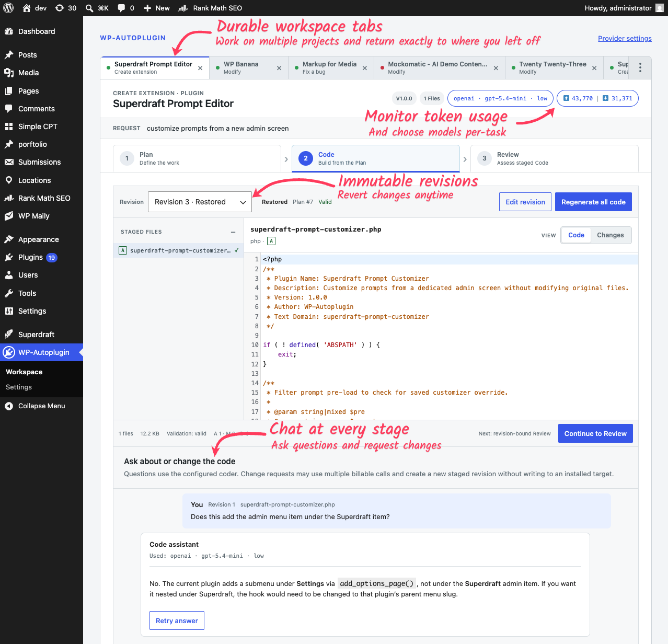The height and width of the screenshot is (644, 668).
Task: Open the workspace tabs overflow menu
Action: (x=640, y=68)
